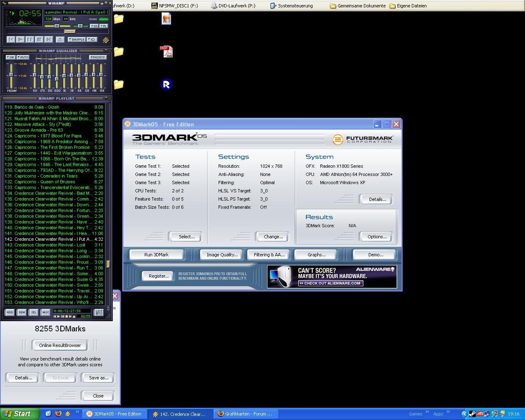This screenshot has height=420, width=525.
Task: Open Systemsteuerung shortcut
Action: [x=291, y=6]
